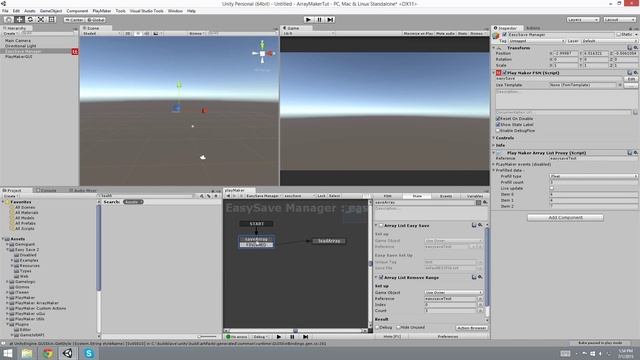Toggle the Static checkbox
Screen dimensions: 640x360
pos(618,35)
